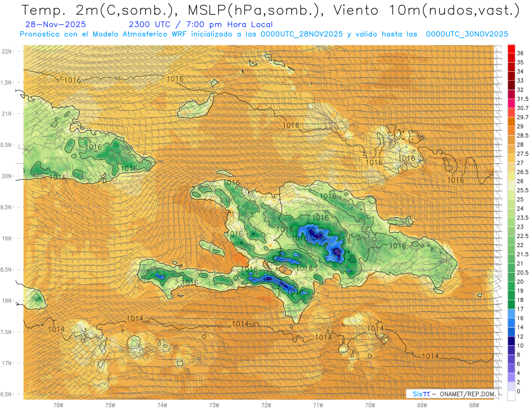Click the legend value '27.5'
Screen dimensions: 532x411
click(x=522, y=154)
